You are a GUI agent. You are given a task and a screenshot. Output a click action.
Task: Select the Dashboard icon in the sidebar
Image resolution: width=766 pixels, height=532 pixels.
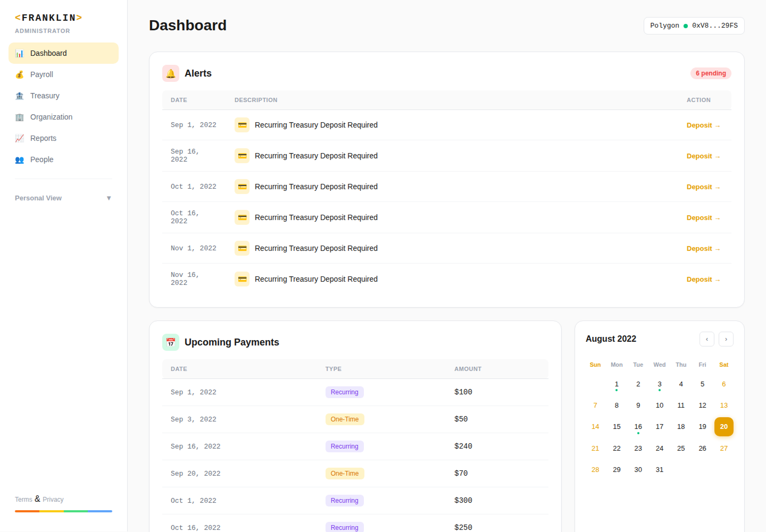[x=20, y=53]
